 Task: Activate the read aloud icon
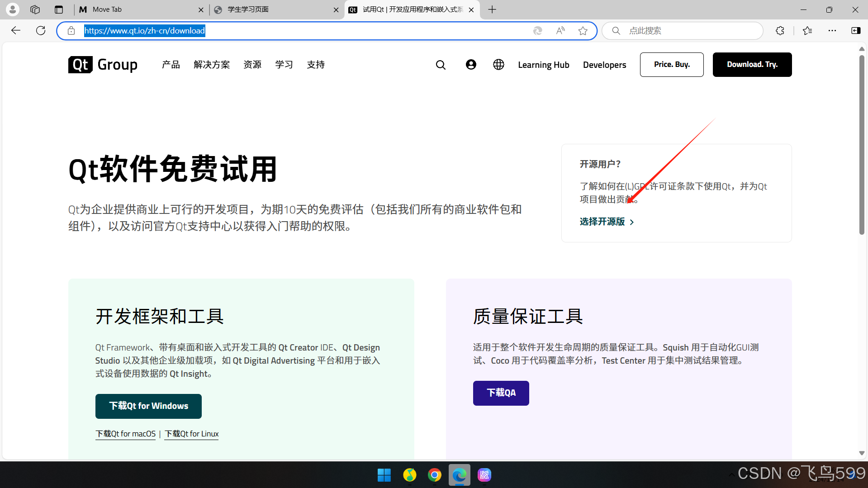coord(560,30)
